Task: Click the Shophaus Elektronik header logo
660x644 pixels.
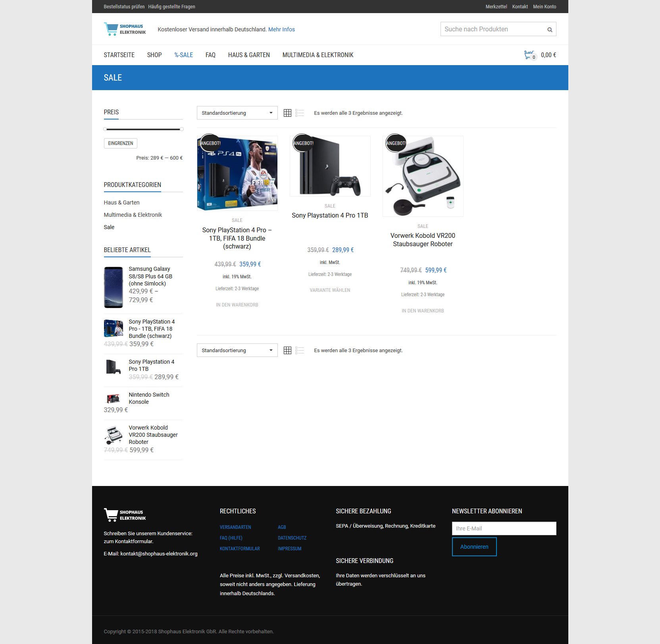Action: (125, 29)
